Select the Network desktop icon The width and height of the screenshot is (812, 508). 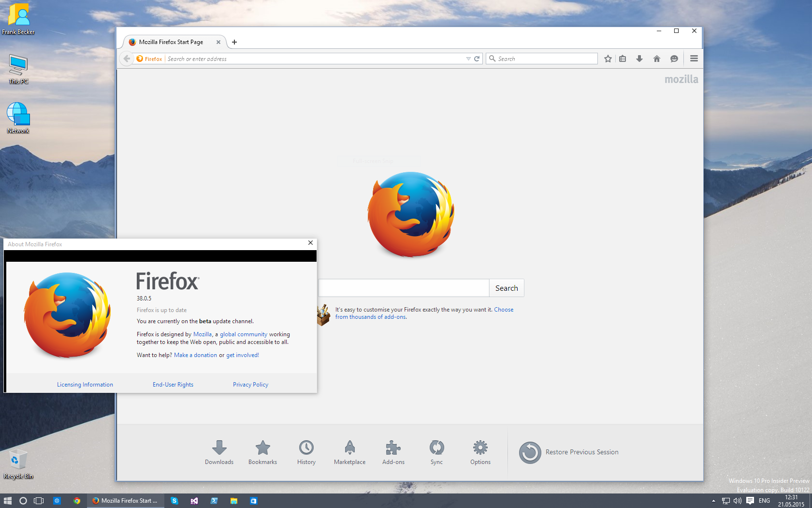click(18, 118)
